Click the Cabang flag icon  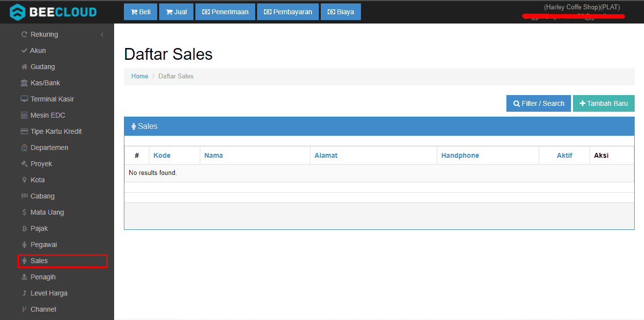(x=24, y=196)
